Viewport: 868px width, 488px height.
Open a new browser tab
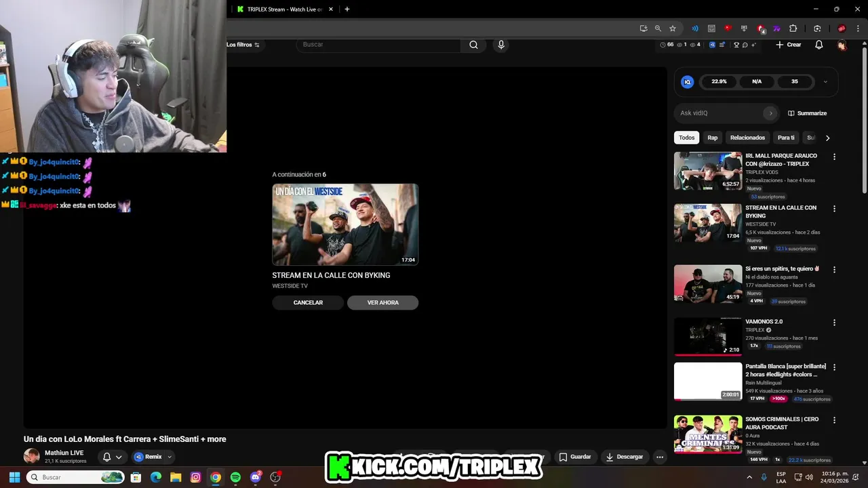click(x=347, y=9)
